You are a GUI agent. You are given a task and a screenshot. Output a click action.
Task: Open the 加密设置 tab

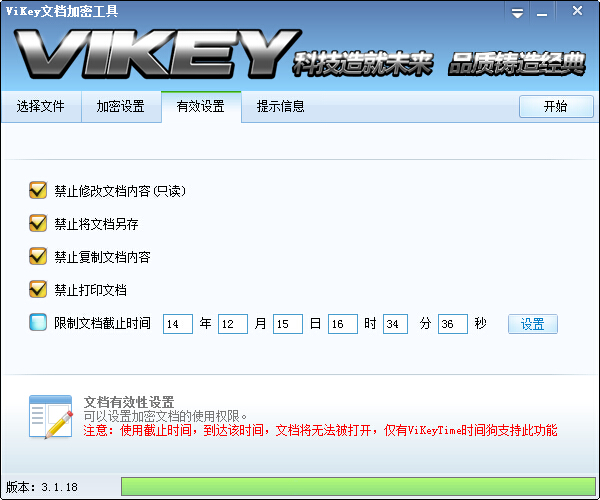(121, 106)
